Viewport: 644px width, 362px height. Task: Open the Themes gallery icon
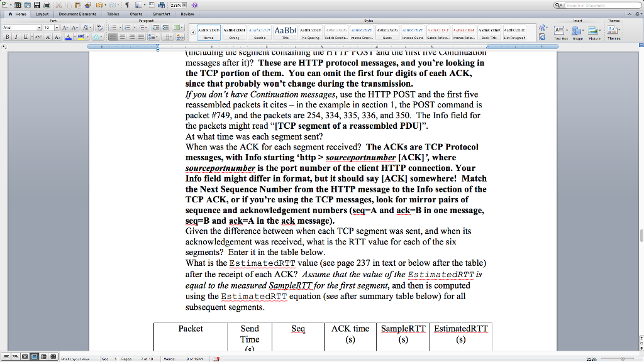(613, 30)
